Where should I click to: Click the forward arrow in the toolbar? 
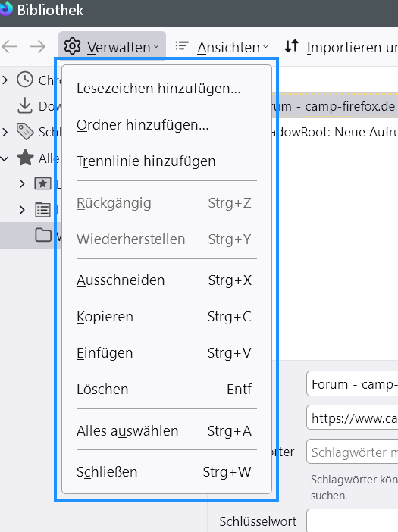coord(37,46)
